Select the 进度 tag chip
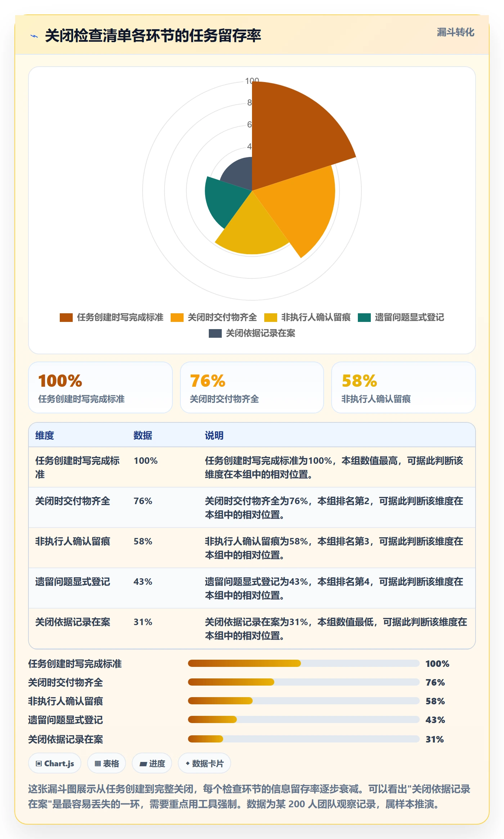Image resolution: width=504 pixels, height=839 pixels. coord(152,763)
